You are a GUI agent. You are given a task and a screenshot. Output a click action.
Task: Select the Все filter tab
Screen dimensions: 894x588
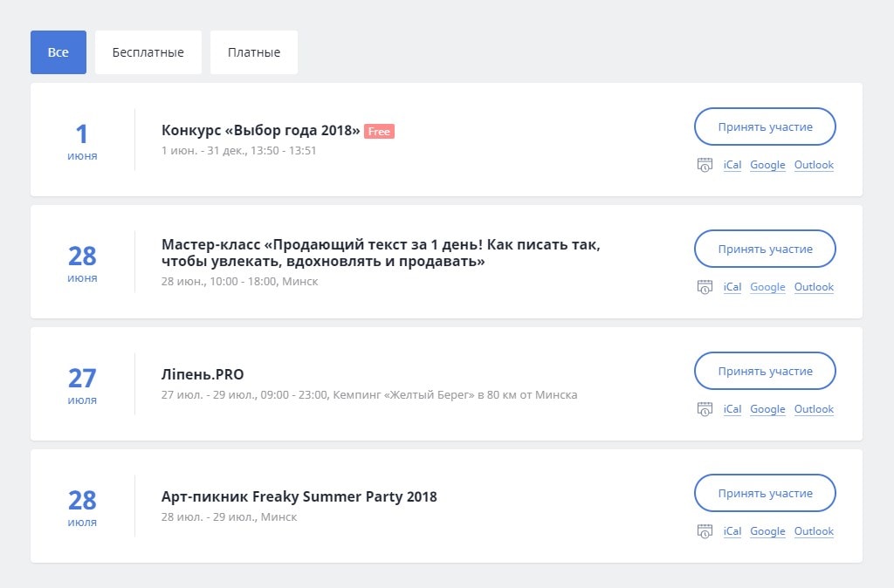(58, 52)
